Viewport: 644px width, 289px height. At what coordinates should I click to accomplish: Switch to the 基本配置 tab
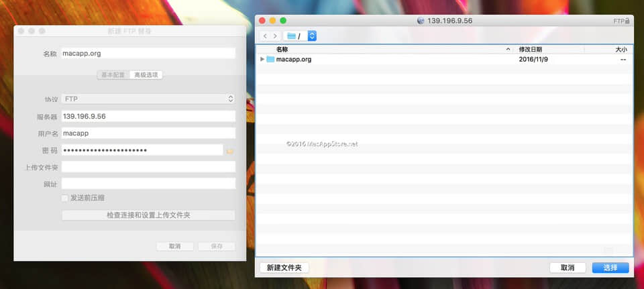[113, 75]
